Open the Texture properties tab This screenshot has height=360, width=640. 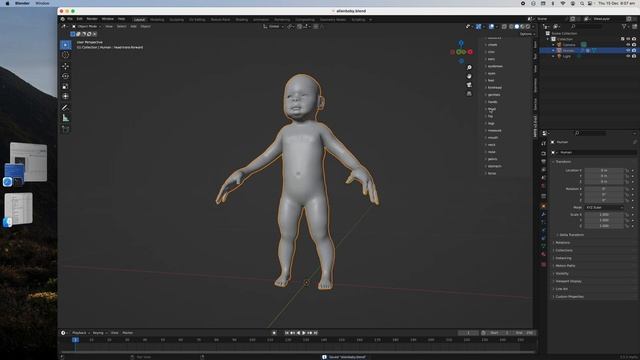tap(543, 264)
